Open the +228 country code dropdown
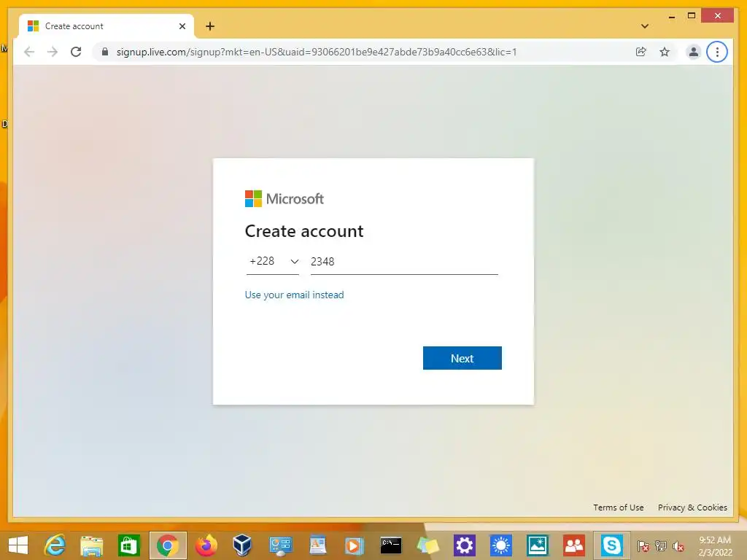This screenshot has width=747, height=560. click(273, 262)
